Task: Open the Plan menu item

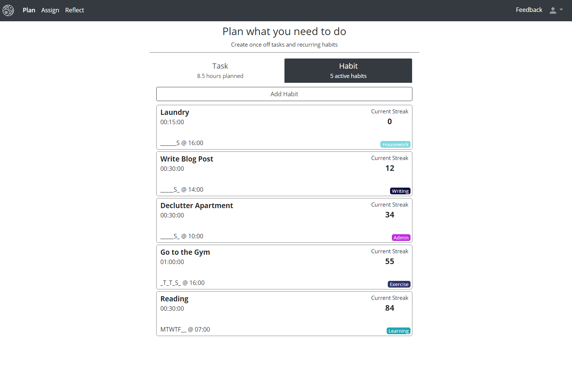Action: click(x=29, y=10)
